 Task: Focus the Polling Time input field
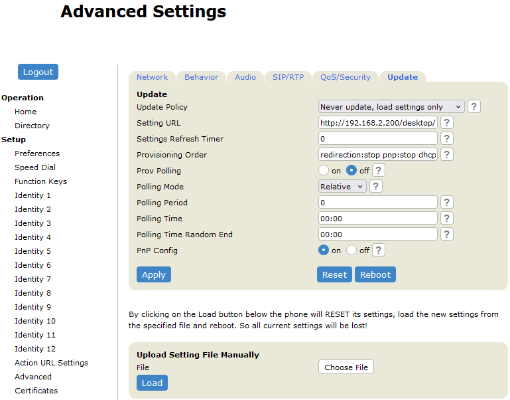[378, 218]
